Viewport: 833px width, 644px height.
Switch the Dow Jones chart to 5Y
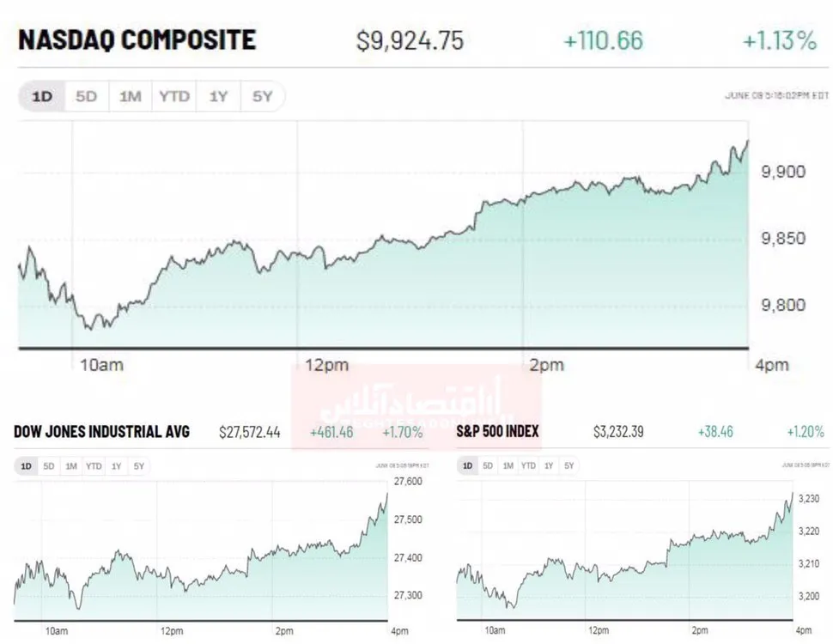[x=138, y=466]
